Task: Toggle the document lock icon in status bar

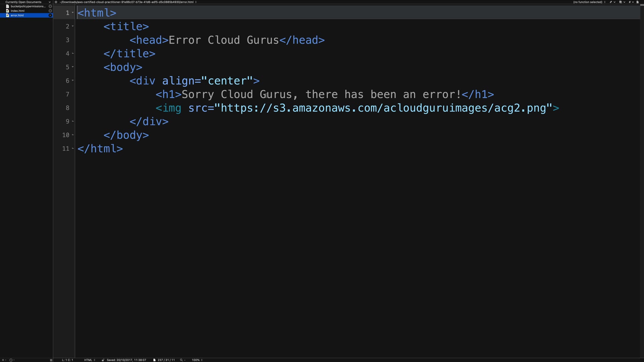Action: 103,360
